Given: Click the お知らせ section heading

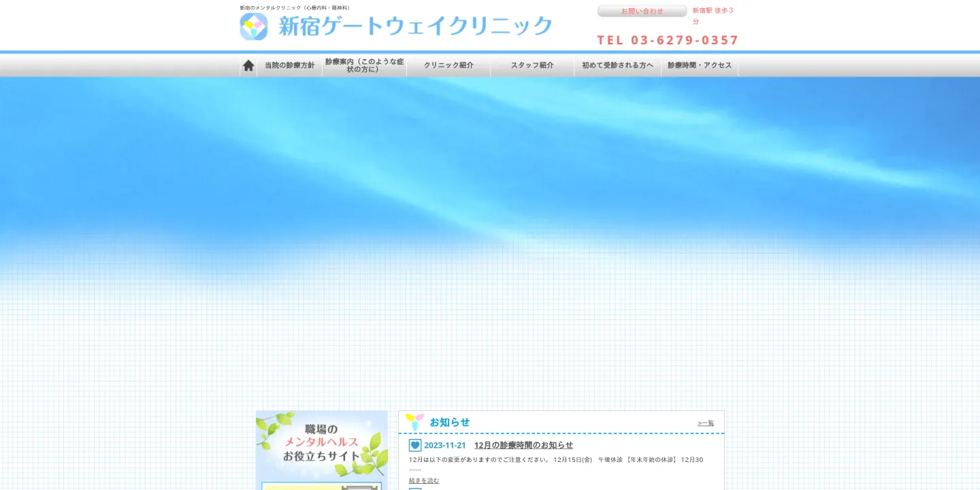Looking at the screenshot, I should click(450, 422).
